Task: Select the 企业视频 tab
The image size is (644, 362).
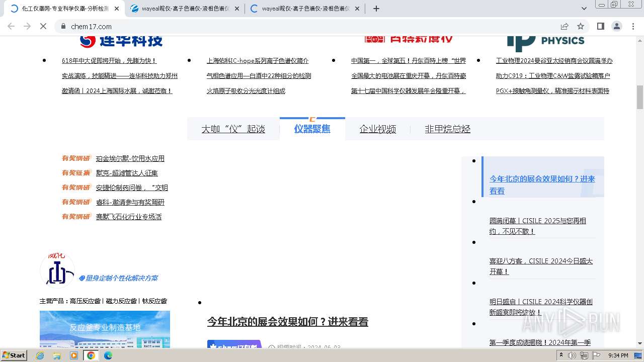Action: pos(378,129)
